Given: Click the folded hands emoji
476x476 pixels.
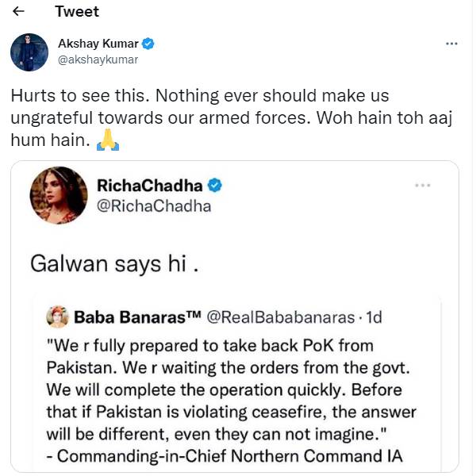Looking at the screenshot, I should click(x=107, y=141).
